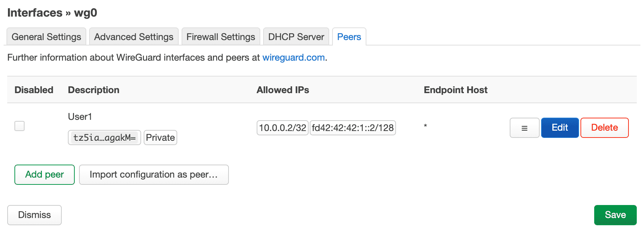Click the Allowed IPs column header
The width and height of the screenshot is (644, 231).
point(283,90)
